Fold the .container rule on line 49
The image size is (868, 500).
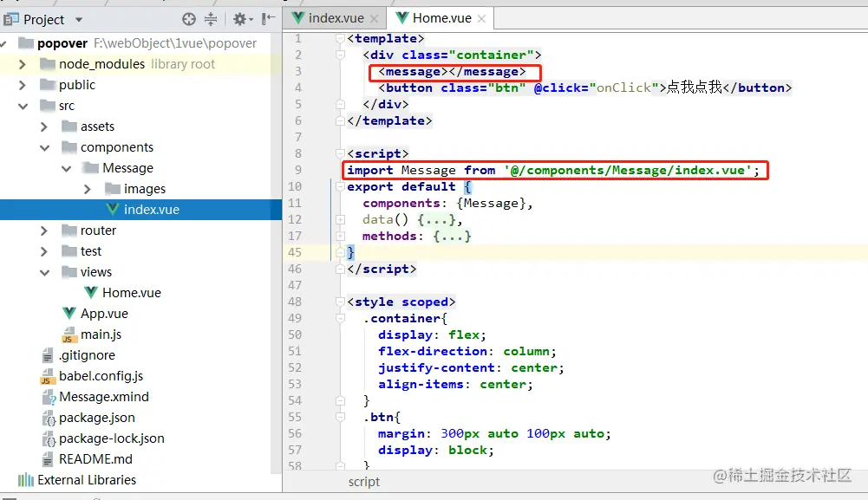(341, 318)
